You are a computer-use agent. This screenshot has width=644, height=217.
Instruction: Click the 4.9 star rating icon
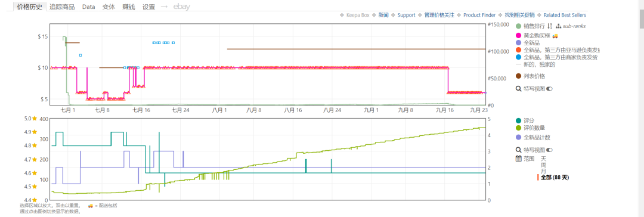tap(35, 132)
